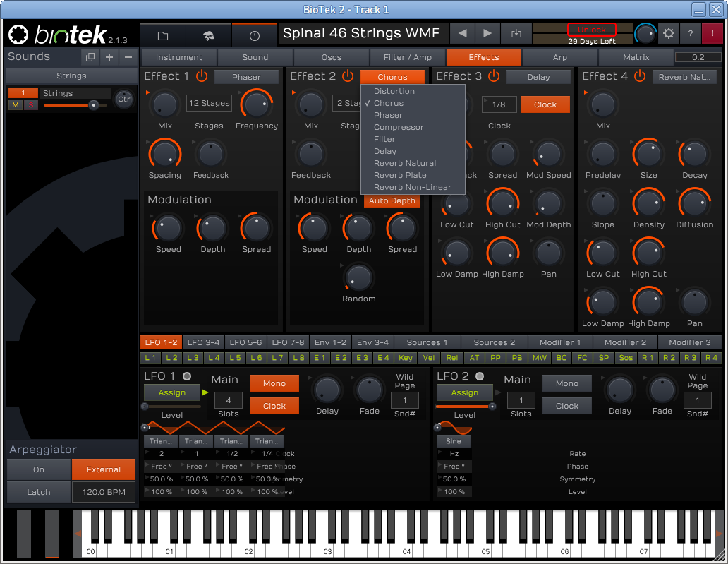Open Effect 1 Phaser type dropdown
Screen dimensions: 728x564
point(246,77)
